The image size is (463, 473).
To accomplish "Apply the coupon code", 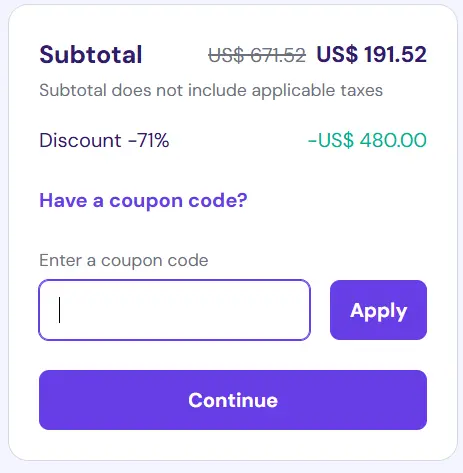I will 378,310.
